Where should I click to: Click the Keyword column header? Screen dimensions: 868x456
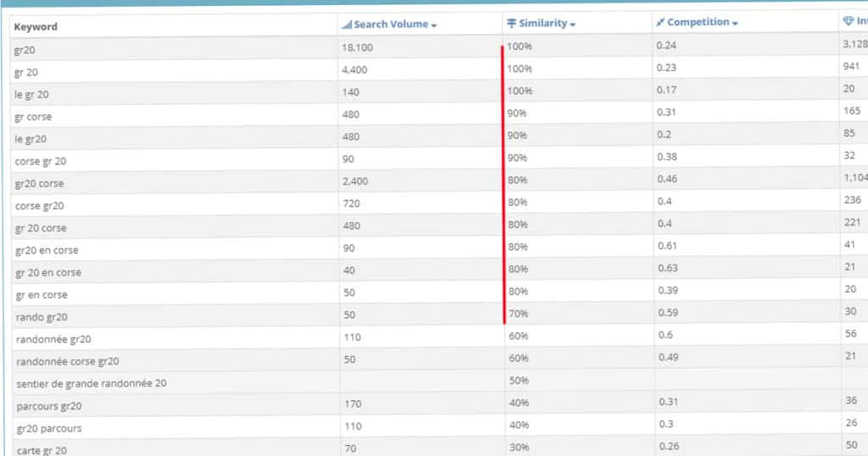[36, 26]
